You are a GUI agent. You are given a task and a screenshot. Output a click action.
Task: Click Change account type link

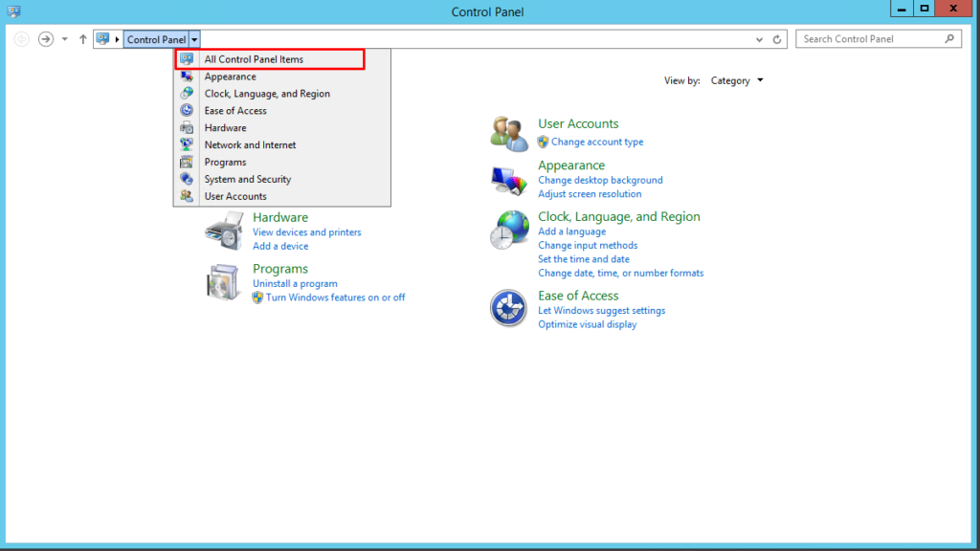[597, 142]
